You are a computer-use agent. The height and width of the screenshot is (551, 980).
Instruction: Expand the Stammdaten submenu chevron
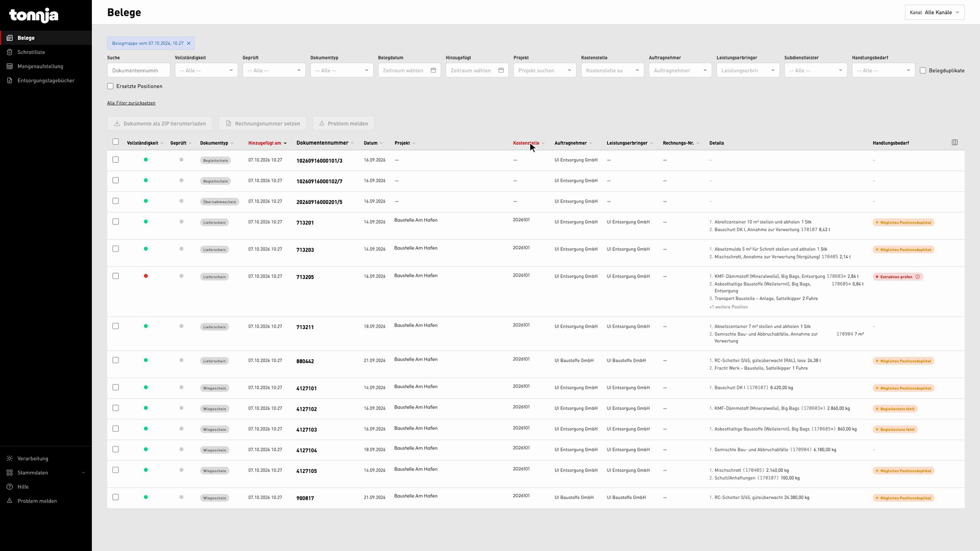84,473
